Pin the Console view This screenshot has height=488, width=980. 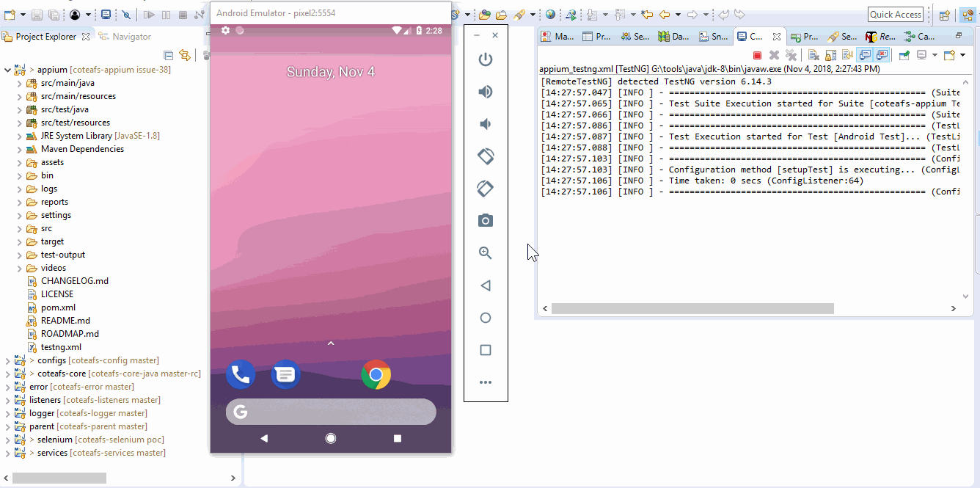pyautogui.click(x=904, y=55)
